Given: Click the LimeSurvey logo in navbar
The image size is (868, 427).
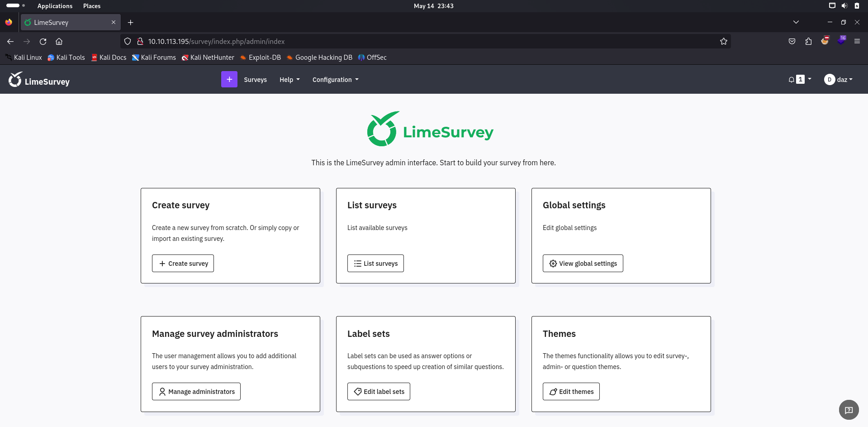Looking at the screenshot, I should tap(39, 80).
